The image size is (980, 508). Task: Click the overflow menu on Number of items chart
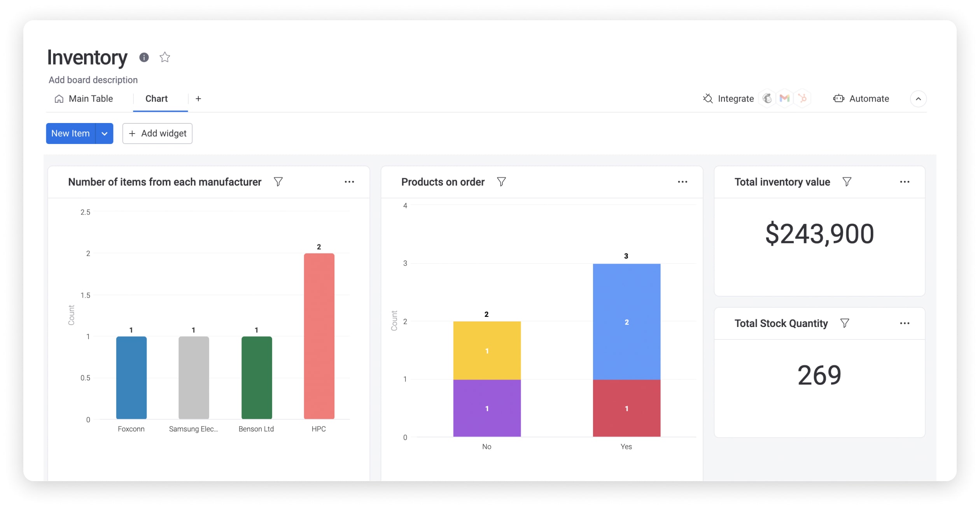click(350, 182)
